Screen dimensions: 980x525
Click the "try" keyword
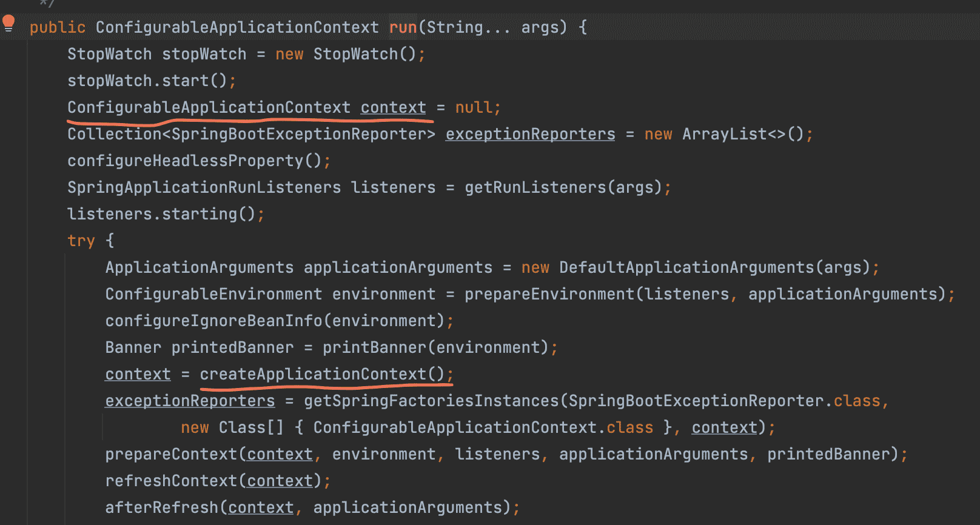pos(81,241)
